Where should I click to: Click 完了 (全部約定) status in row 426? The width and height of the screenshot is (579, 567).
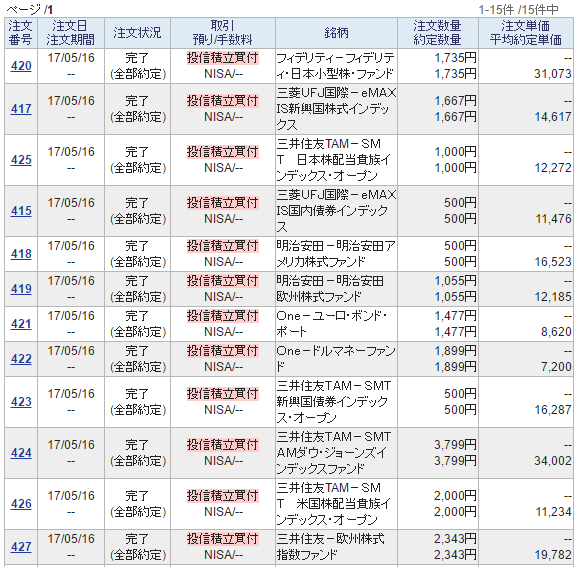click(137, 504)
